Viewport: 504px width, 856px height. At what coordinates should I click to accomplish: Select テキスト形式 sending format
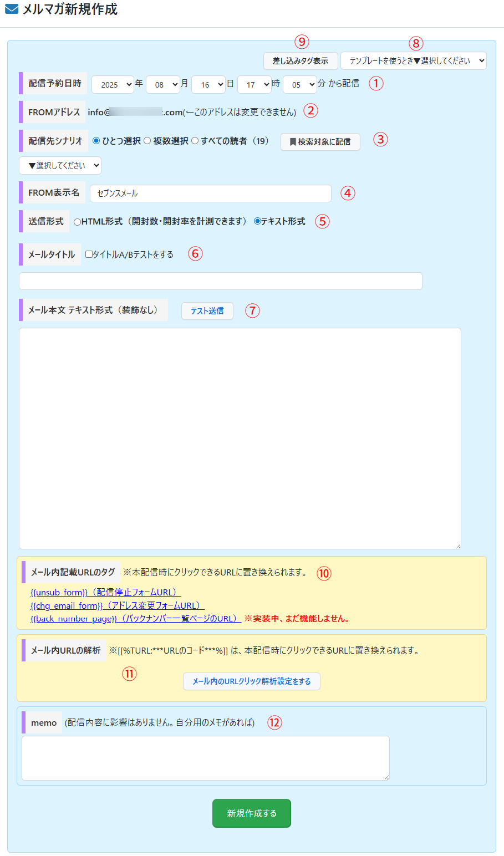257,221
